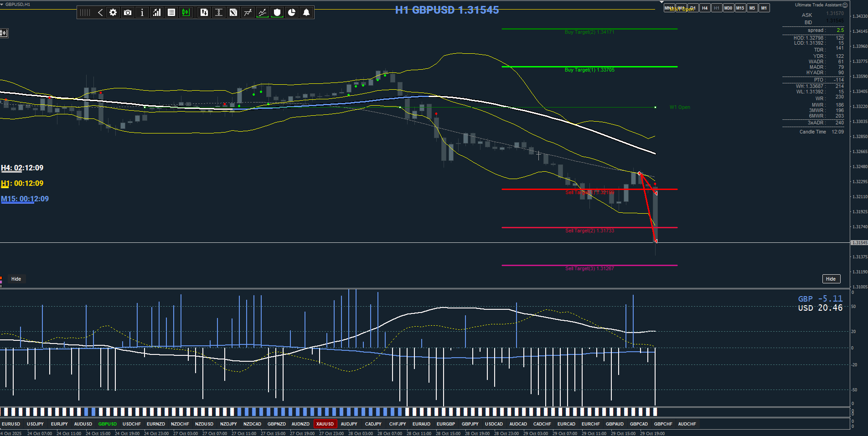Open the settings gear in the chart toolbar
The image size is (868, 436).
click(x=113, y=12)
